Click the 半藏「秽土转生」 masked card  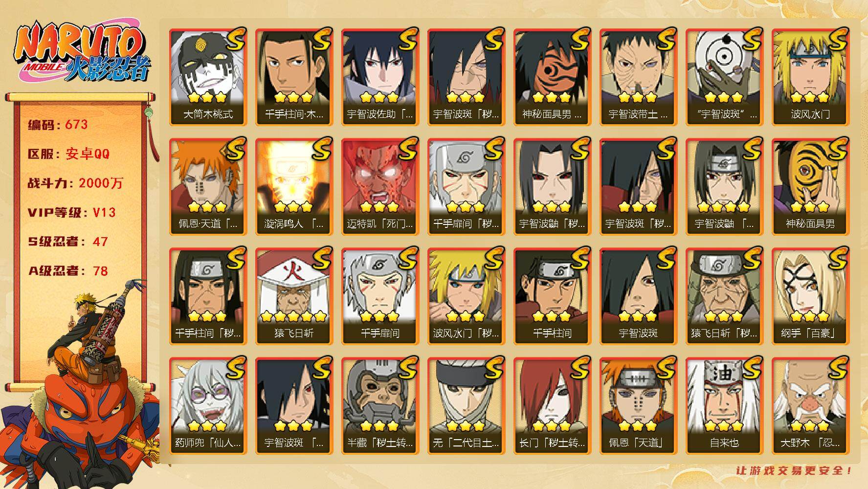point(380,406)
